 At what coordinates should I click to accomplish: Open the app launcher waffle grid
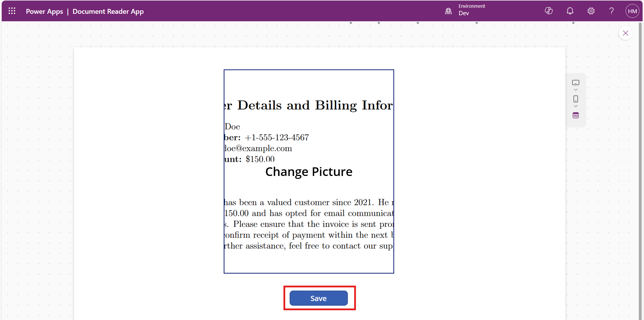point(12,11)
